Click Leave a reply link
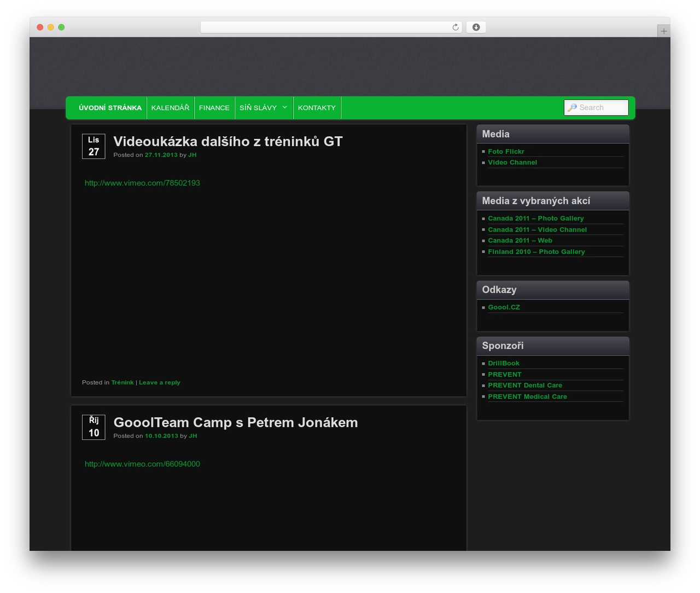This screenshot has height=593, width=700. click(x=159, y=382)
